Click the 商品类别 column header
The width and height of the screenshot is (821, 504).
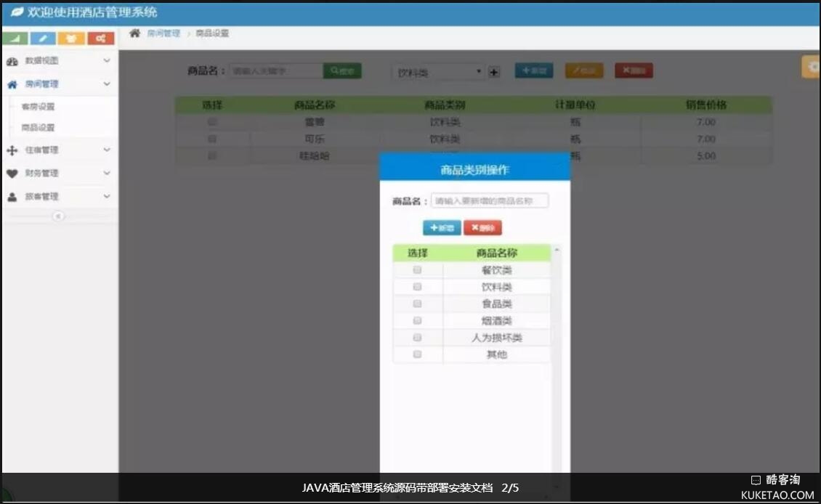pos(445,105)
